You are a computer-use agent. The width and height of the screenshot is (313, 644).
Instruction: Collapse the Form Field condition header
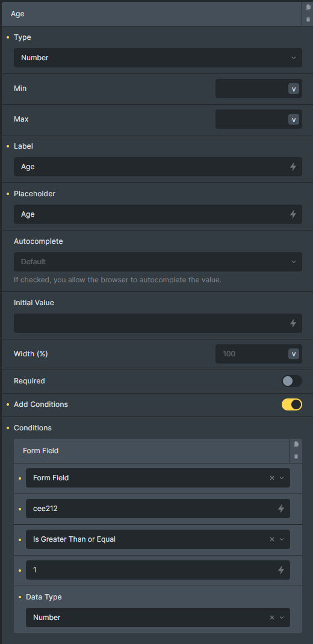(152, 451)
